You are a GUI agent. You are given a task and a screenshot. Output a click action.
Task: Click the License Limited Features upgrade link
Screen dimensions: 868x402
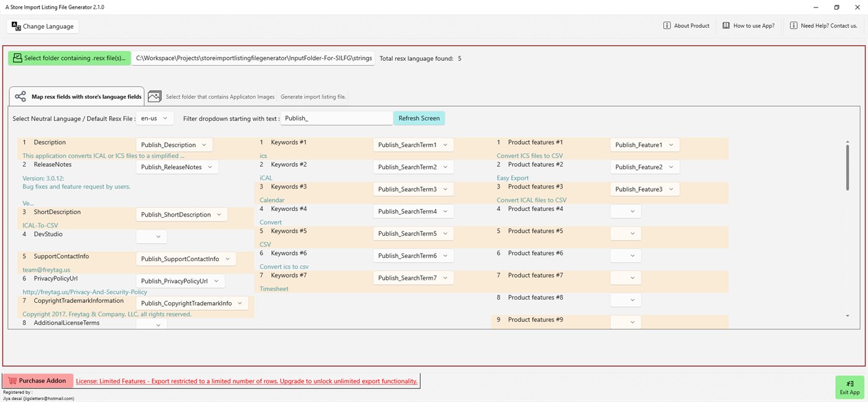[x=246, y=381]
